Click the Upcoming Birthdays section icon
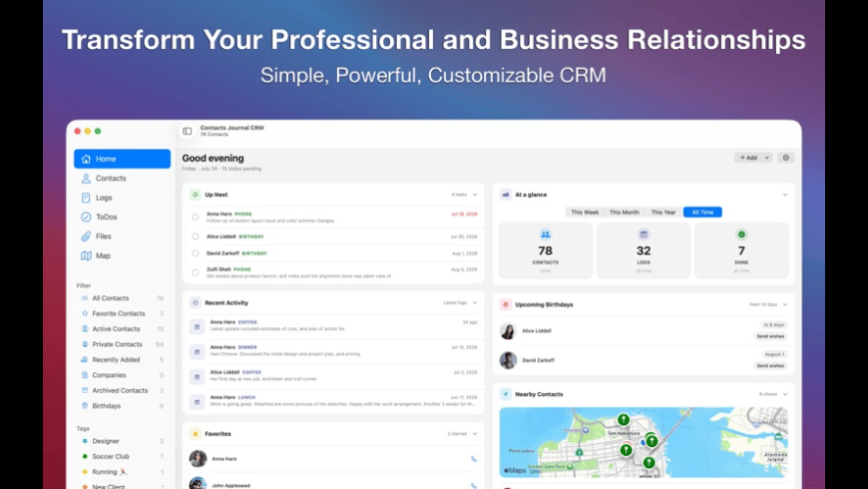 (x=506, y=304)
